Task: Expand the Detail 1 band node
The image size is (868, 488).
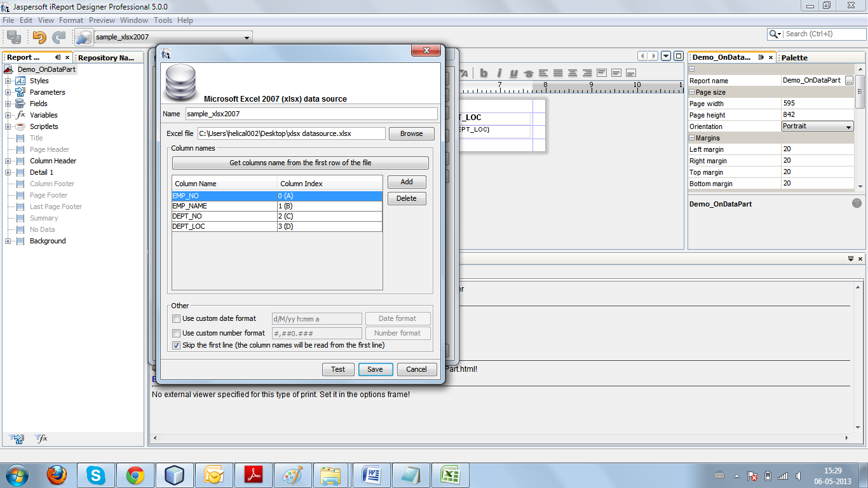Action: tap(8, 172)
